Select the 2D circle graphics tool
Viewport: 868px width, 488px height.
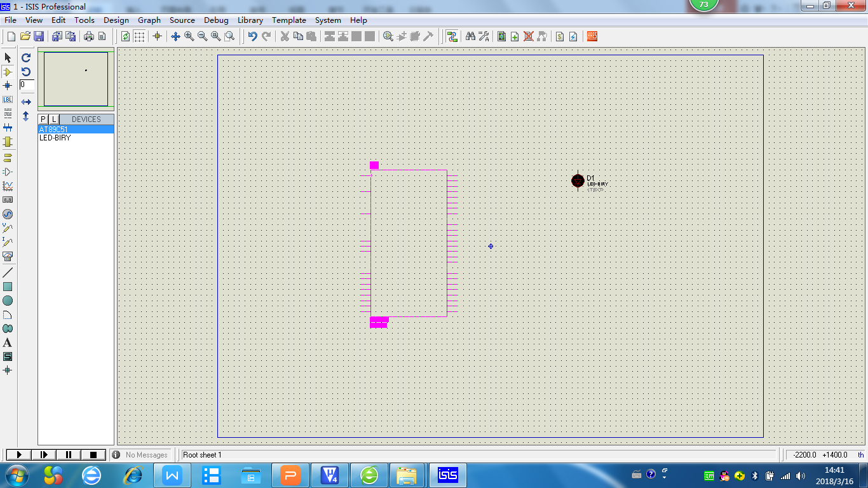click(8, 301)
